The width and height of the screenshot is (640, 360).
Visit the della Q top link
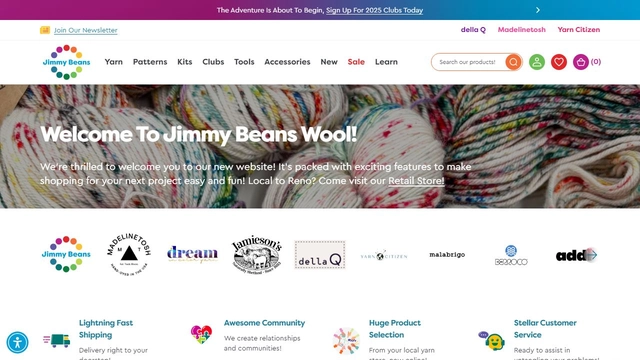(473, 29)
